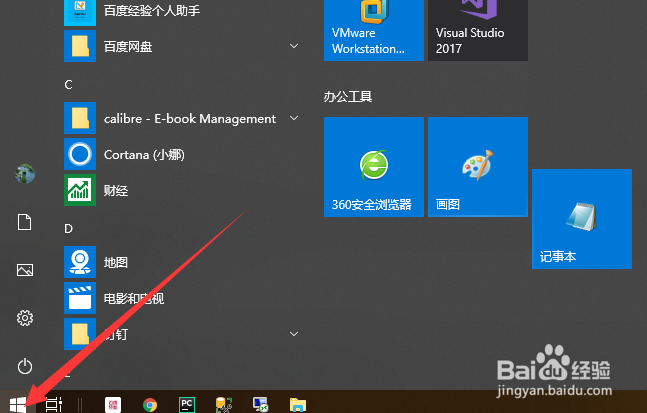This screenshot has width=647, height=413.
Task: Click the 'Cortana (小娜)' label
Action: tap(144, 155)
